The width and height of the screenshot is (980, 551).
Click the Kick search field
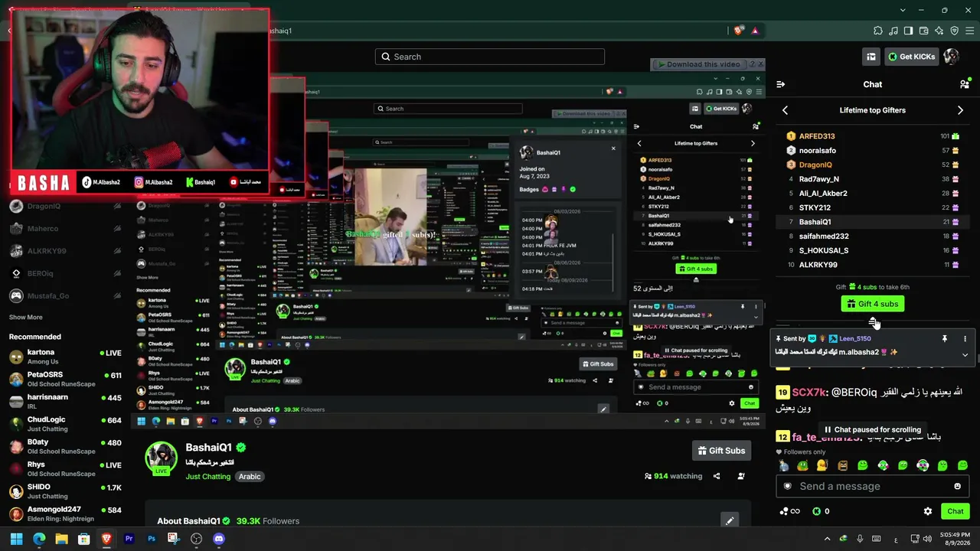(x=490, y=57)
